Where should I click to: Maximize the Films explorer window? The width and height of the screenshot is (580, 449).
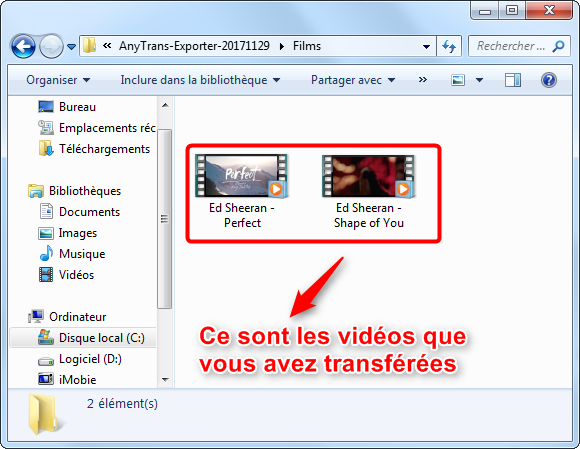(x=512, y=10)
